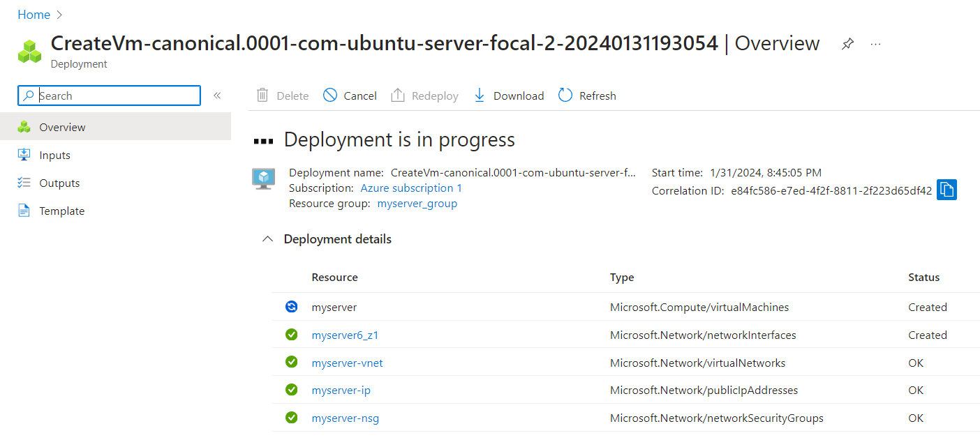Pin the deployment overview page

pyautogui.click(x=847, y=44)
